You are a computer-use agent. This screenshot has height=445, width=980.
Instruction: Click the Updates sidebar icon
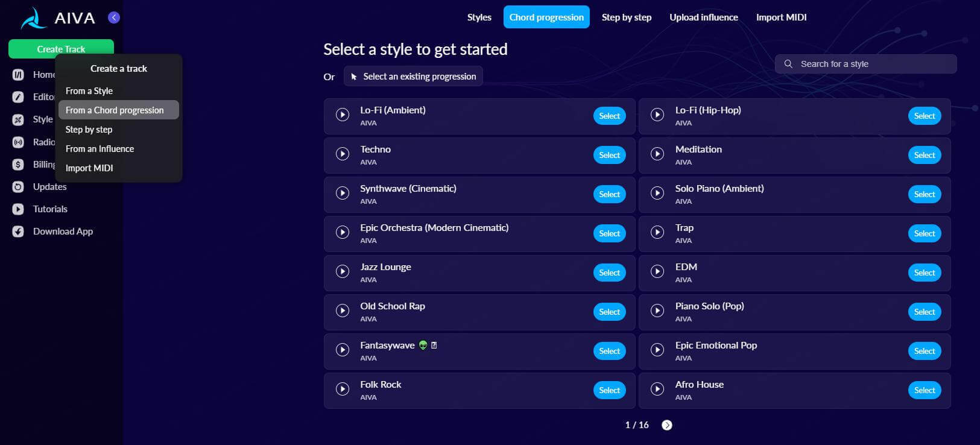(18, 187)
